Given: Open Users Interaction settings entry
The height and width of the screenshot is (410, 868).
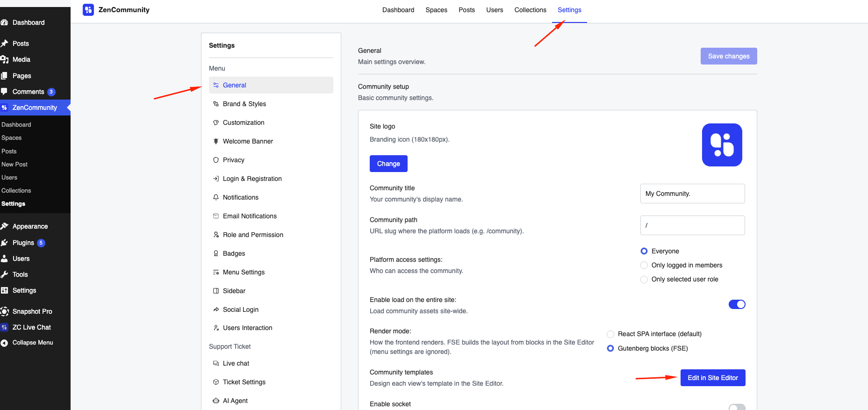Looking at the screenshot, I should click(x=271, y=328).
